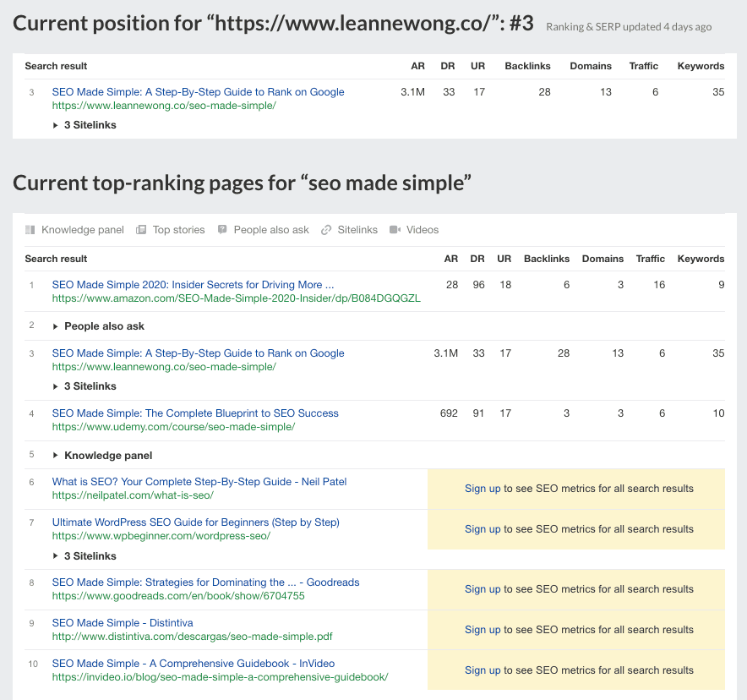The width and height of the screenshot is (747, 700).
Task: Expand the Knowledge panel at position 5
Action: [105, 454]
